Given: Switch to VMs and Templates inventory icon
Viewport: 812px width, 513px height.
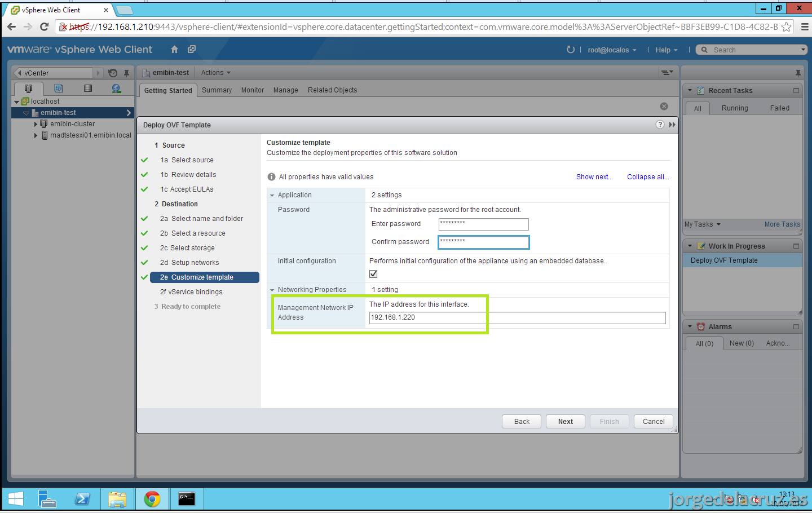Looking at the screenshot, I should click(58, 89).
